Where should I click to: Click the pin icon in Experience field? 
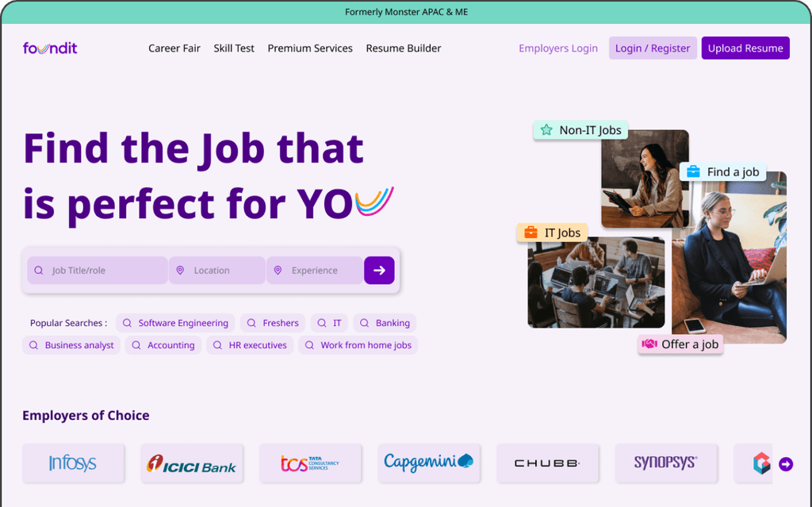pos(278,271)
